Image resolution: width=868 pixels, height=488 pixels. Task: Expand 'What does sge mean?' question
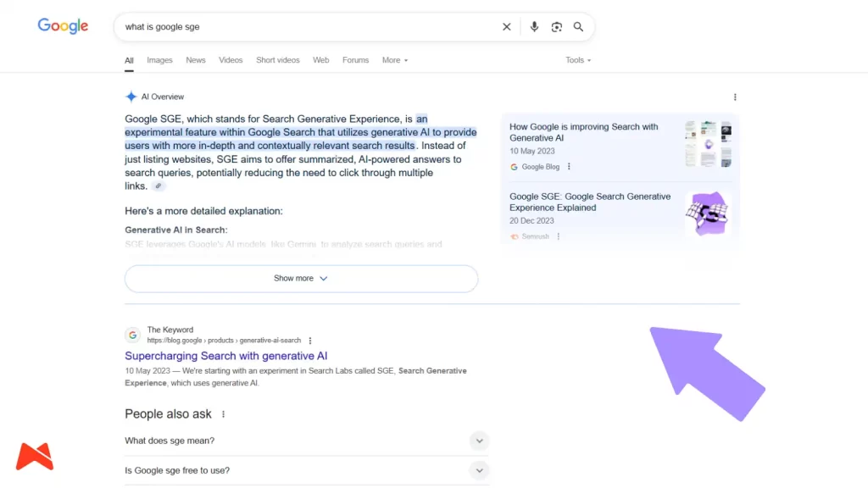tap(307, 441)
